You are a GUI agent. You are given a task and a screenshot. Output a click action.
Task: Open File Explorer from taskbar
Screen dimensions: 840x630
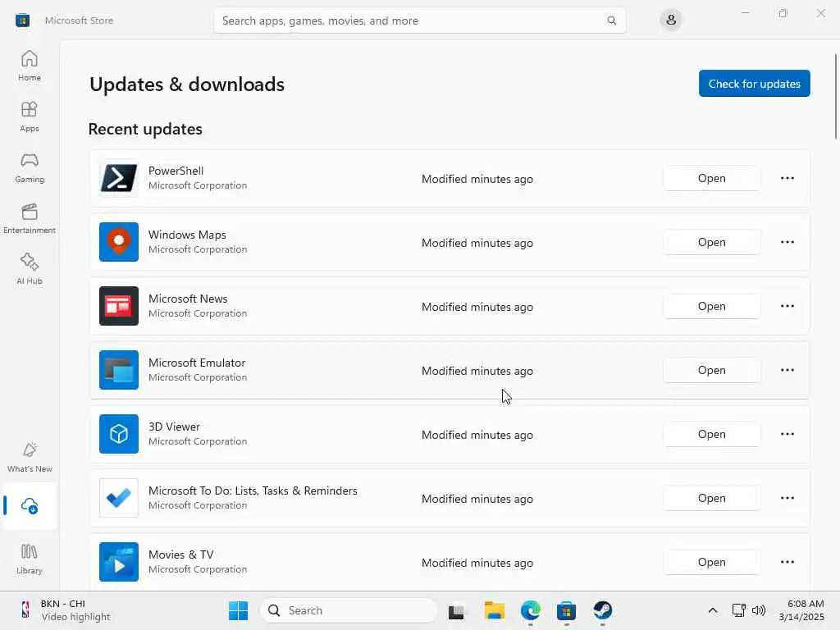[494, 610]
